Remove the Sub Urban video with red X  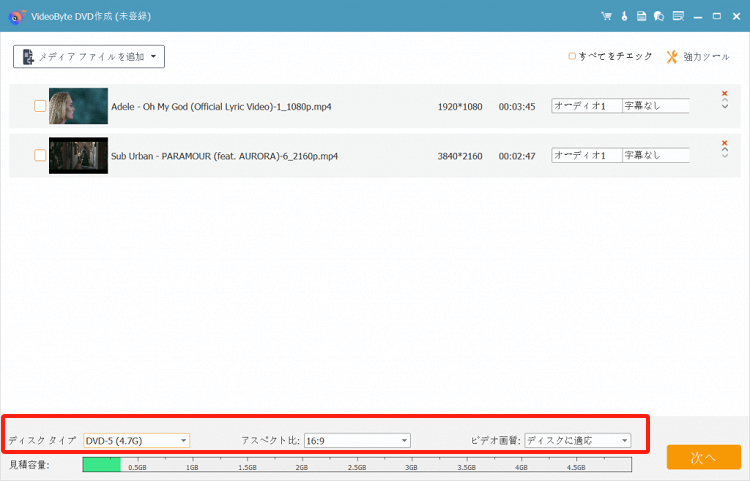(724, 144)
